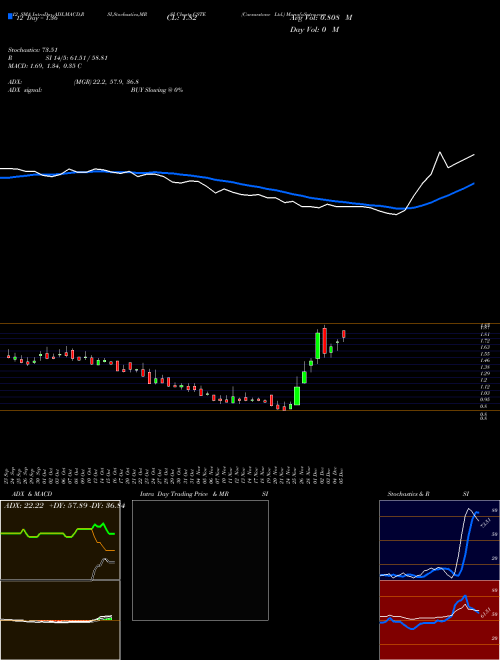Image resolution: width=500 pixels, height=660 pixels.
Task: Click the last red candlestick on the right
Action: click(x=344, y=334)
